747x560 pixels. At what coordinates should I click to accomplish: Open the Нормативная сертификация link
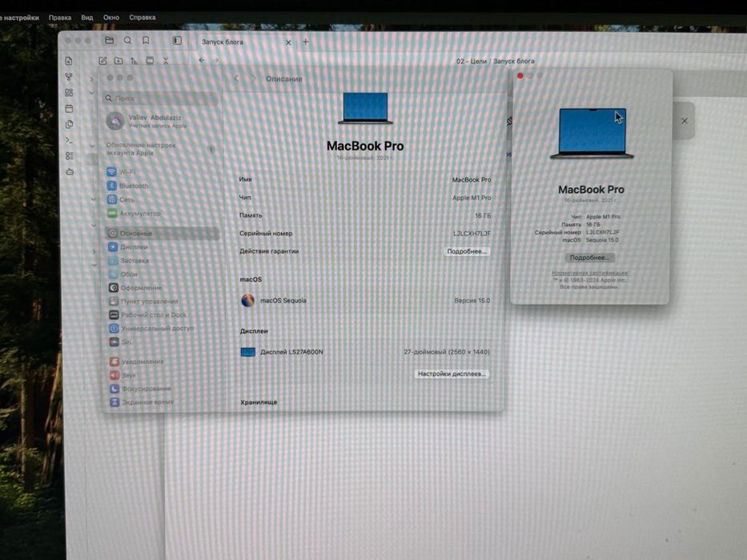tap(589, 273)
